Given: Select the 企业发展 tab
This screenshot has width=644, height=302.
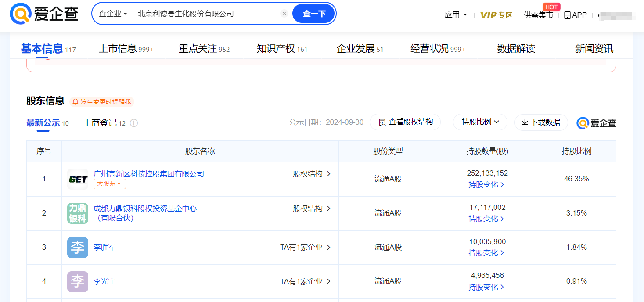Looking at the screenshot, I should (360, 49).
